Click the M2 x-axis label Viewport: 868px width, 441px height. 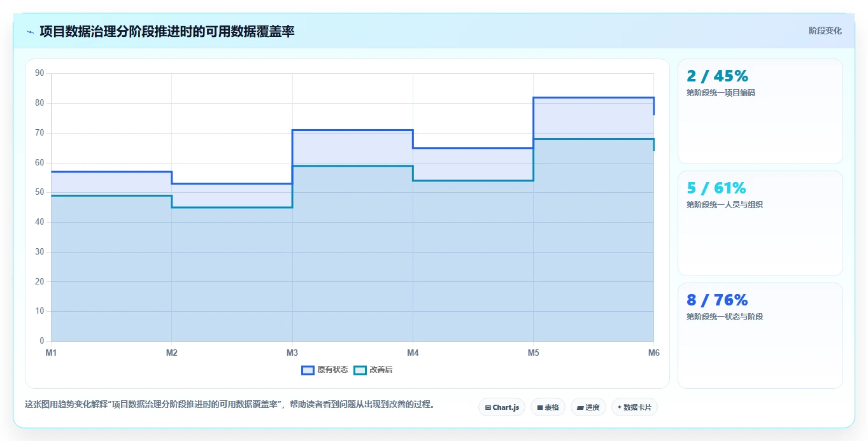coord(171,352)
